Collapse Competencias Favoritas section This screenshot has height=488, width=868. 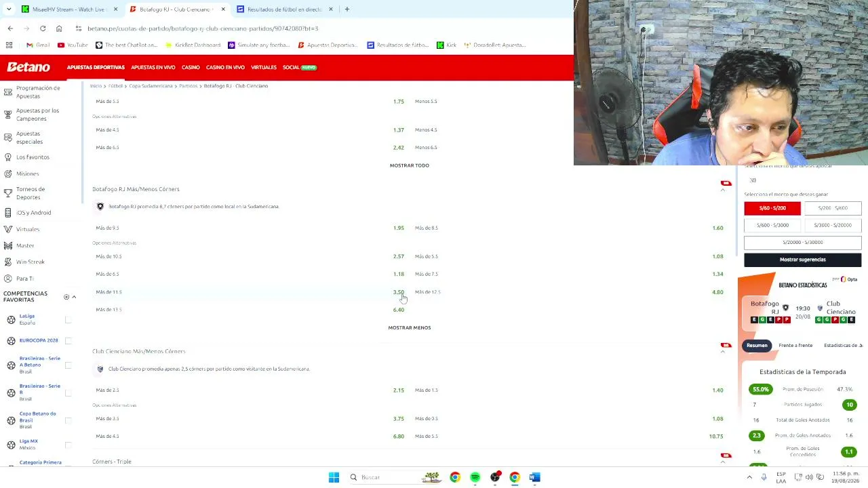[x=74, y=297]
